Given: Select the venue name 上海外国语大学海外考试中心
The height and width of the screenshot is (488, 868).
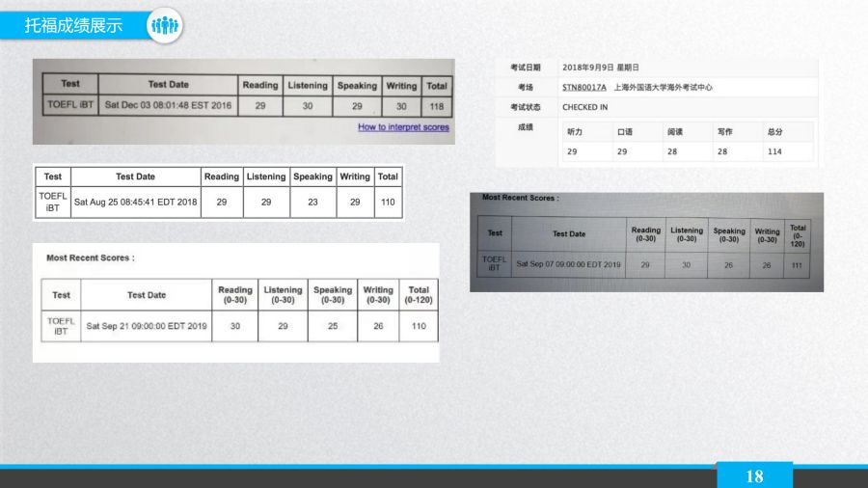Looking at the screenshot, I should pos(664,88).
